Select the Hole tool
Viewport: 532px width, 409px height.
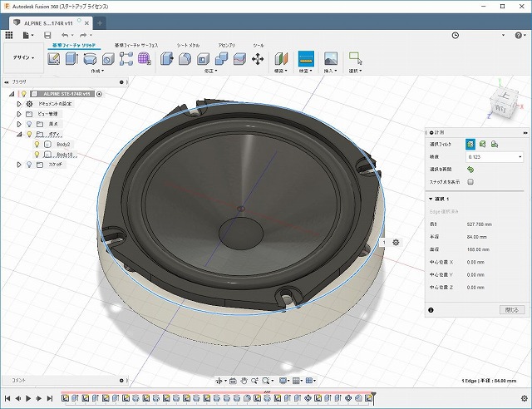pos(108,59)
